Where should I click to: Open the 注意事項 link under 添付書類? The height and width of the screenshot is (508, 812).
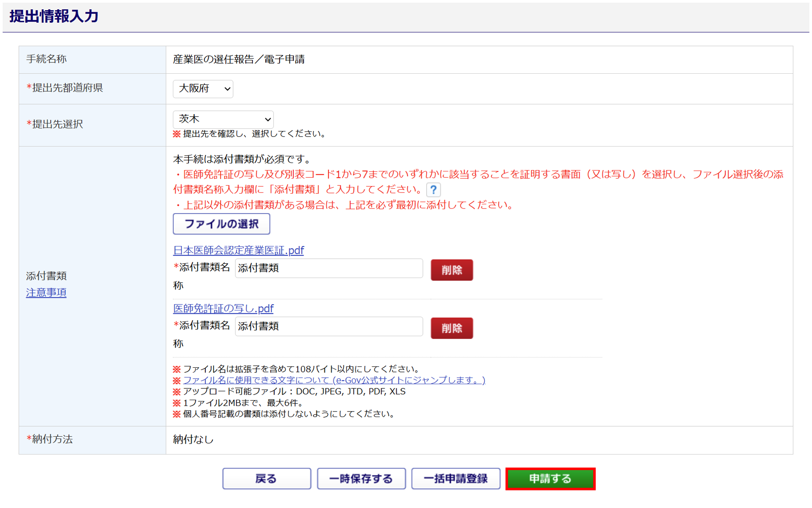tap(46, 292)
